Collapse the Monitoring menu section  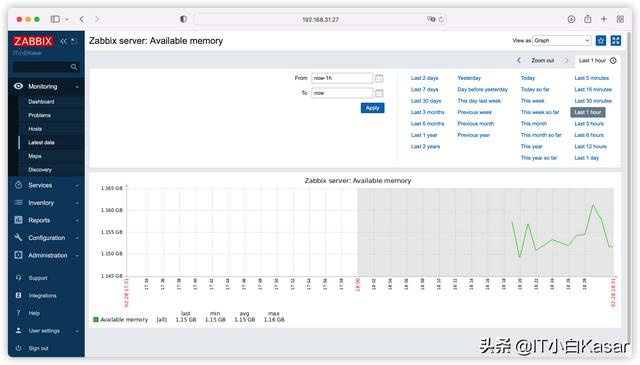pos(77,87)
